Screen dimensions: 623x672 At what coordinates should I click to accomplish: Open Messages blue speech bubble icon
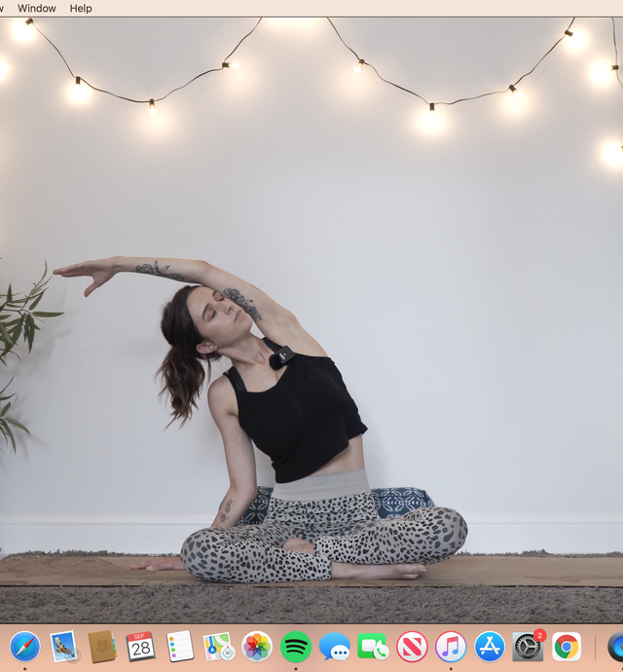335,647
